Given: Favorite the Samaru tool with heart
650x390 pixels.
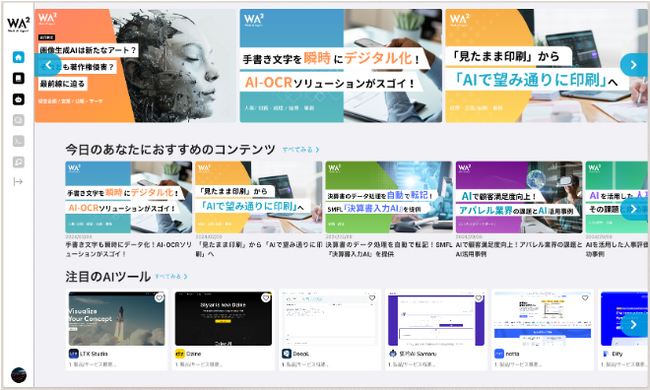Looking at the screenshot, I should (x=479, y=298).
